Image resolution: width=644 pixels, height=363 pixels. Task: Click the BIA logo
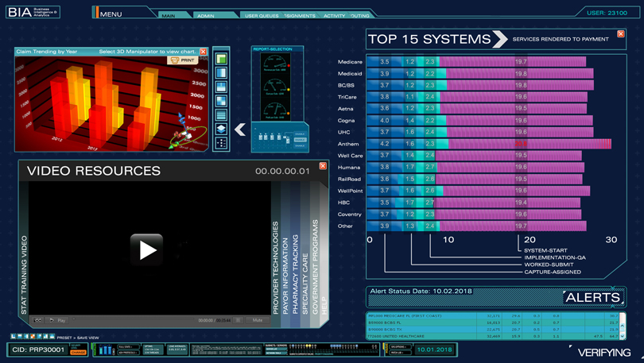[33, 12]
